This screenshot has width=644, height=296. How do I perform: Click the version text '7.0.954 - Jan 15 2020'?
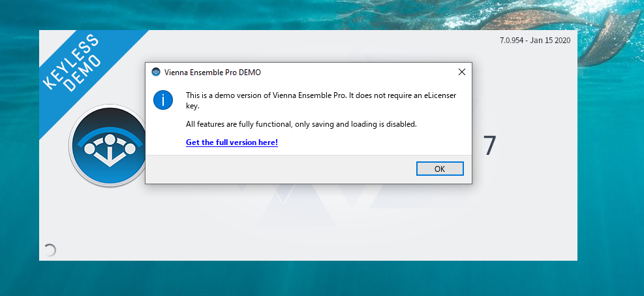point(535,41)
